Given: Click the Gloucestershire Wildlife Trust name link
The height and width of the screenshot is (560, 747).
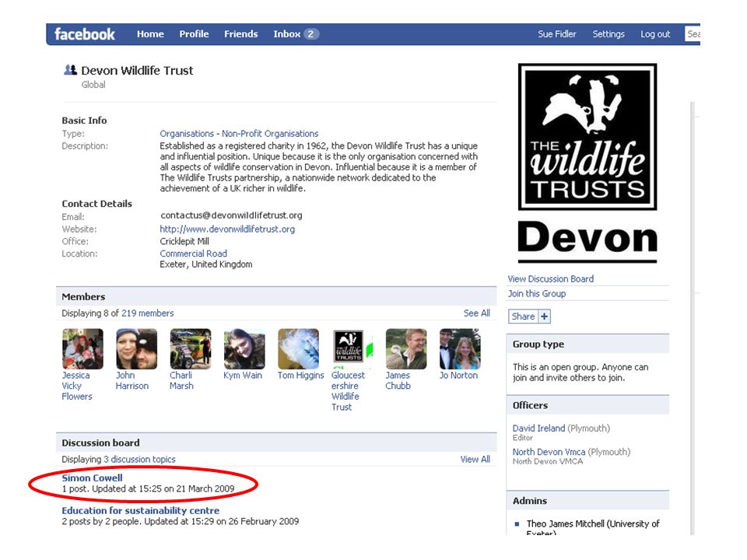Looking at the screenshot, I should click(348, 391).
